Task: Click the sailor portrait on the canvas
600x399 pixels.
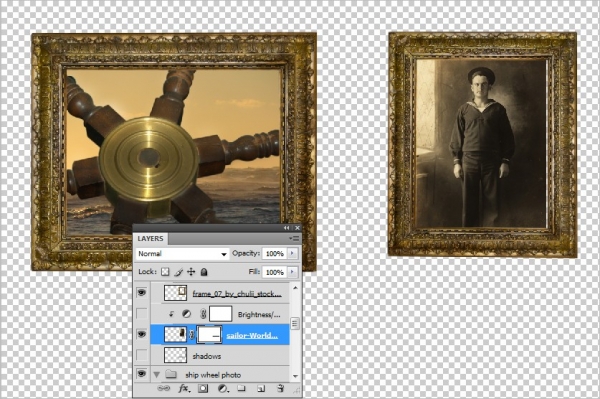Action: (x=482, y=143)
